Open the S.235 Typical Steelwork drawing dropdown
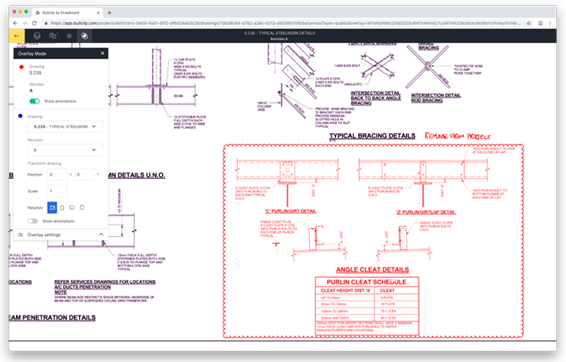 tap(65, 127)
